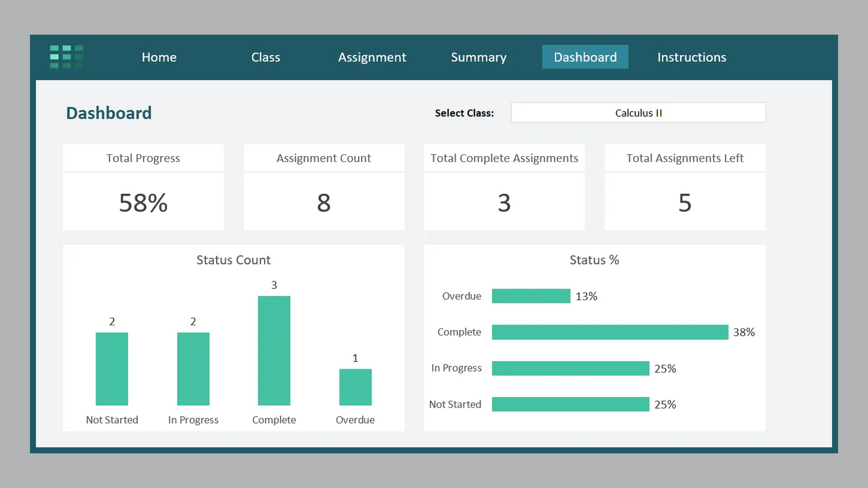Select the 58% total progress value
The height and width of the screenshot is (488, 868).
[x=143, y=203]
